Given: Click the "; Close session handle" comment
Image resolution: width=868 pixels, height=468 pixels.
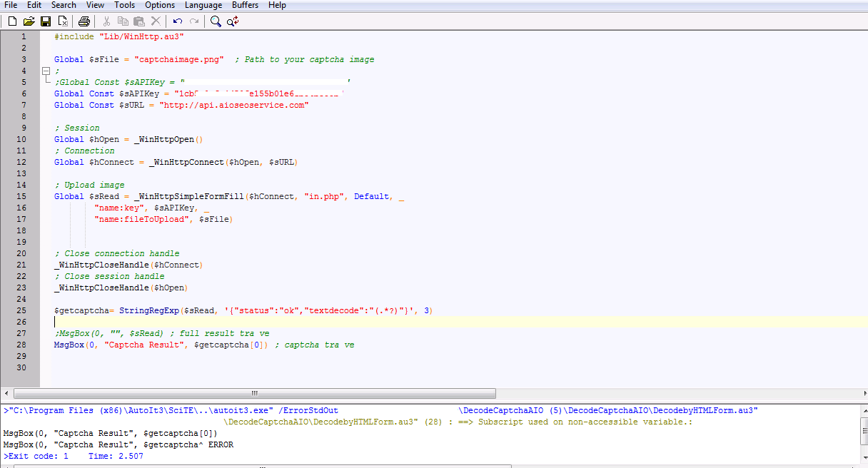Looking at the screenshot, I should tap(109, 276).
